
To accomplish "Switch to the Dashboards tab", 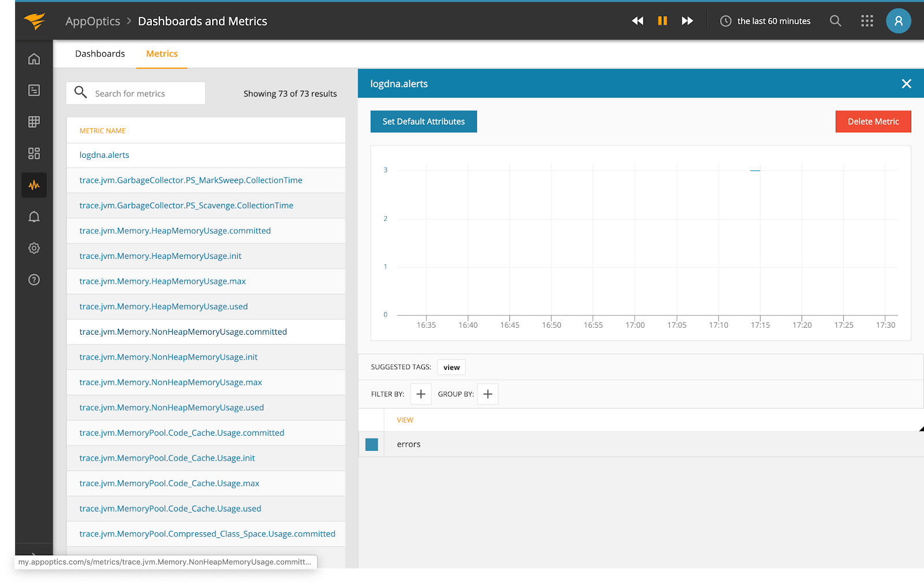I will [x=100, y=54].
